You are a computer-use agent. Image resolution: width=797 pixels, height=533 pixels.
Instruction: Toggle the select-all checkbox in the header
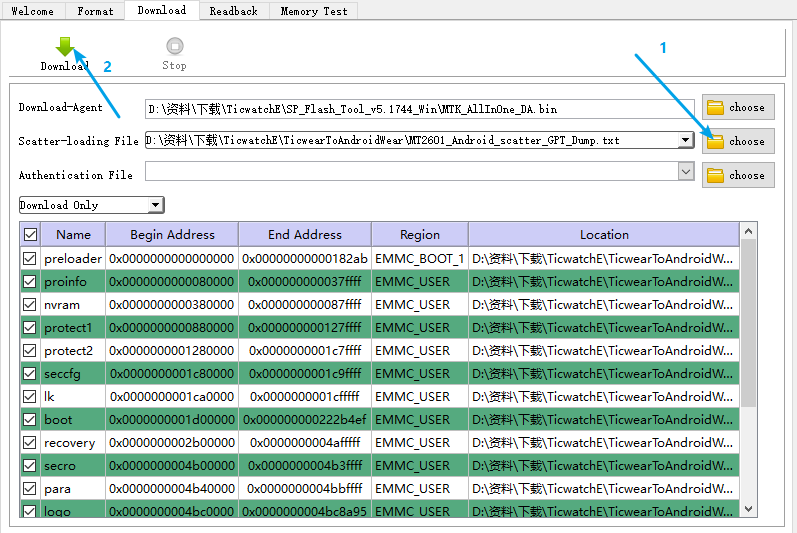(x=30, y=234)
